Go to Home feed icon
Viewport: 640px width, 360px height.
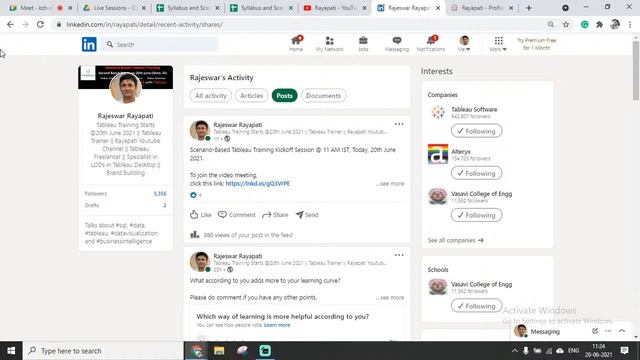[296, 44]
